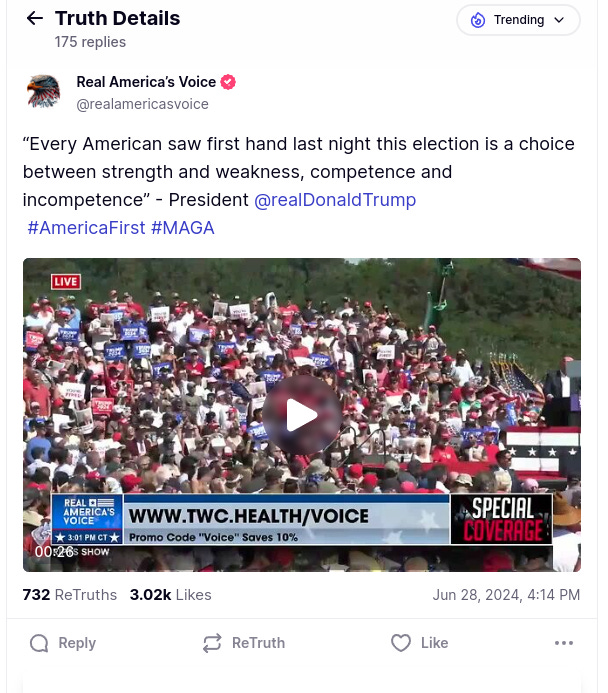Screen dimensions: 608x693
Task: Go back using the left arrow
Action: click(x=34, y=19)
